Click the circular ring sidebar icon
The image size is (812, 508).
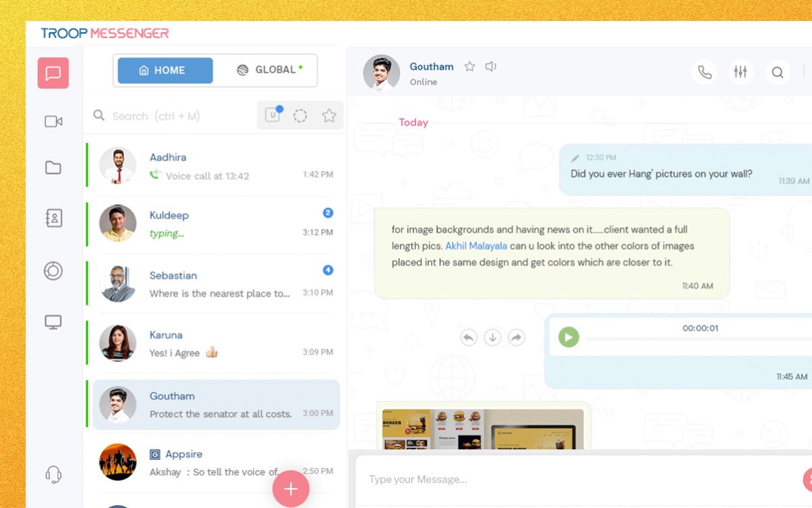point(53,271)
